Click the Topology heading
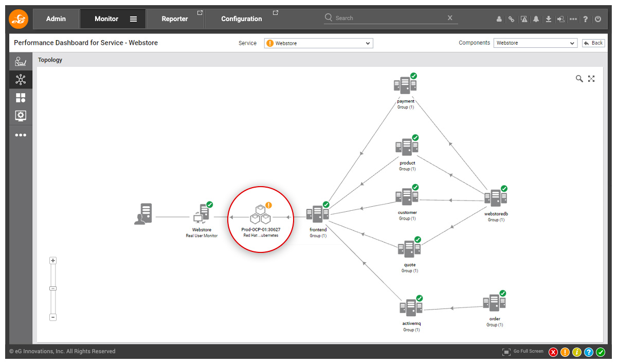The height and width of the screenshot is (364, 617). [50, 60]
